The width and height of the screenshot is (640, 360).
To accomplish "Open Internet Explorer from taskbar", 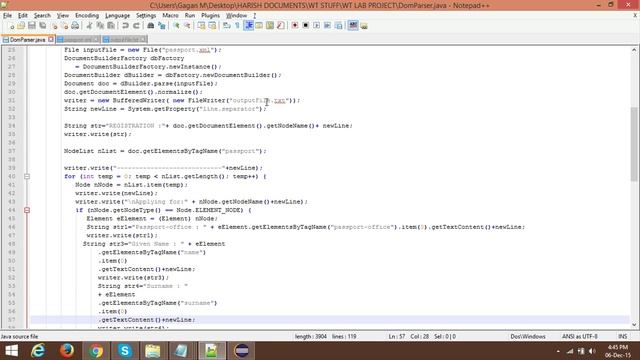I will (38, 351).
